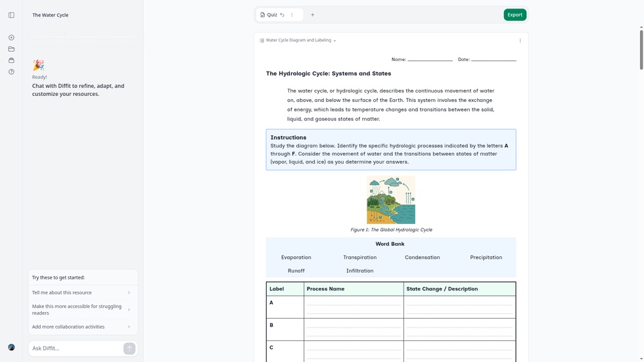This screenshot has width=644, height=362.
Task: Click chevron for Tell me about this resource
Action: click(x=129, y=292)
